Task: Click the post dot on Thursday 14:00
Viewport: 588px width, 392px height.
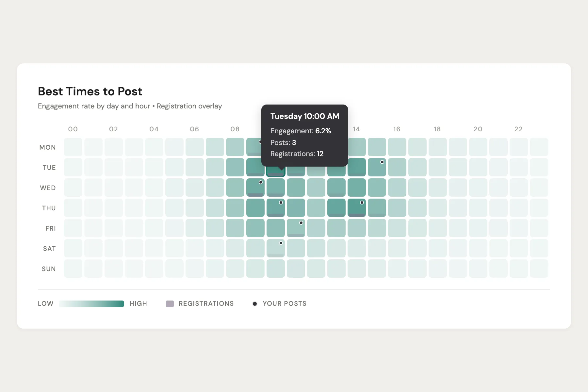Action: click(x=362, y=203)
